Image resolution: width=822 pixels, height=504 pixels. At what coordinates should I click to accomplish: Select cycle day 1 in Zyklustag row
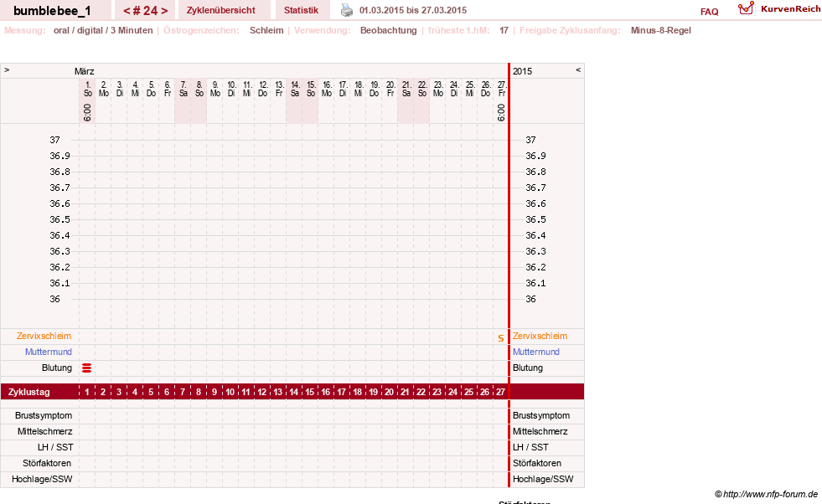[87, 392]
